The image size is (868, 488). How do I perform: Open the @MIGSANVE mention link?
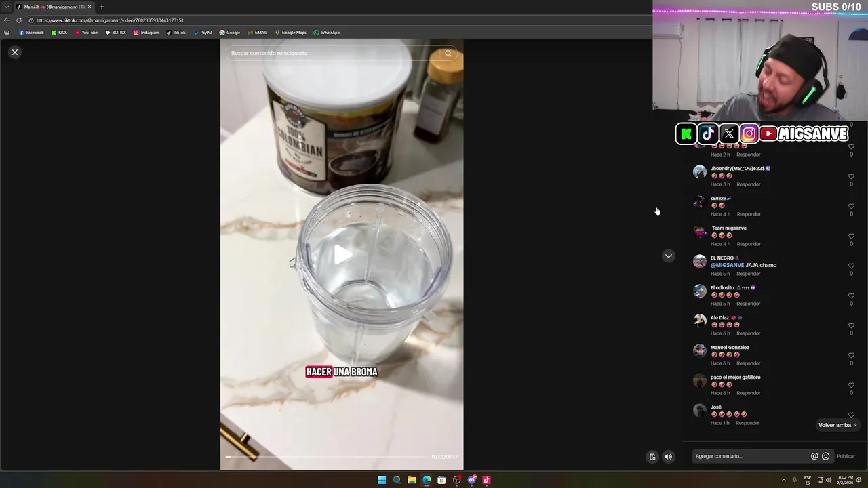727,265
